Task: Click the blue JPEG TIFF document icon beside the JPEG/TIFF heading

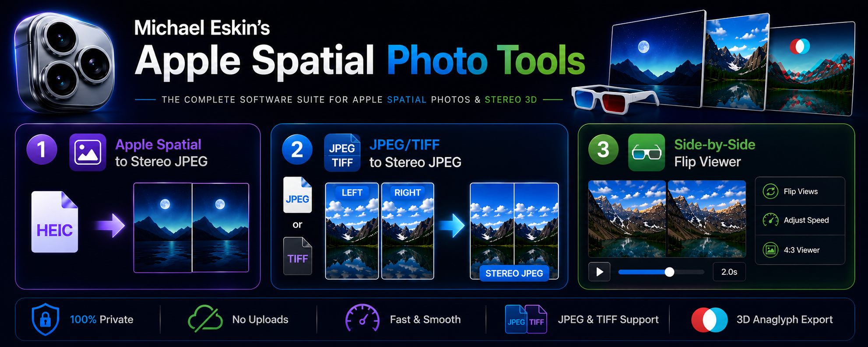Action: pyautogui.click(x=342, y=152)
